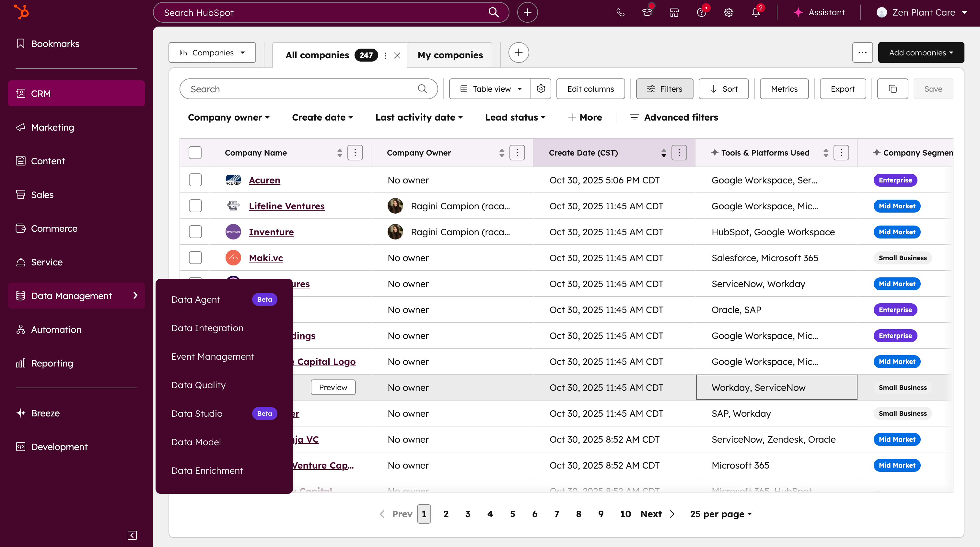Close the All companies view tab
This screenshot has width=980, height=547.
click(x=397, y=55)
